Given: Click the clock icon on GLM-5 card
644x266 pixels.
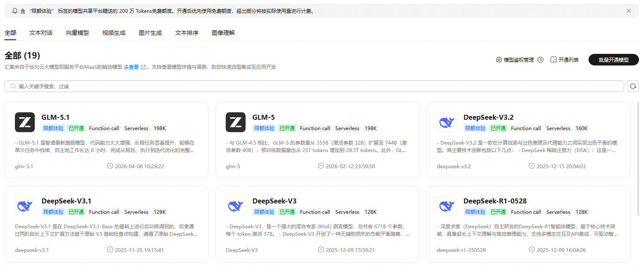Looking at the screenshot, I should coord(321,166).
